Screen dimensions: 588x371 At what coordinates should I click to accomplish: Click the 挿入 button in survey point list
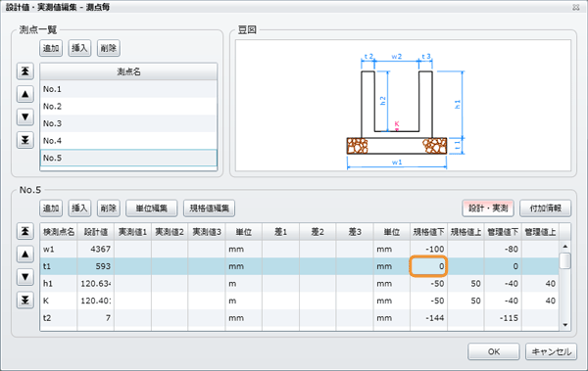tap(79, 48)
